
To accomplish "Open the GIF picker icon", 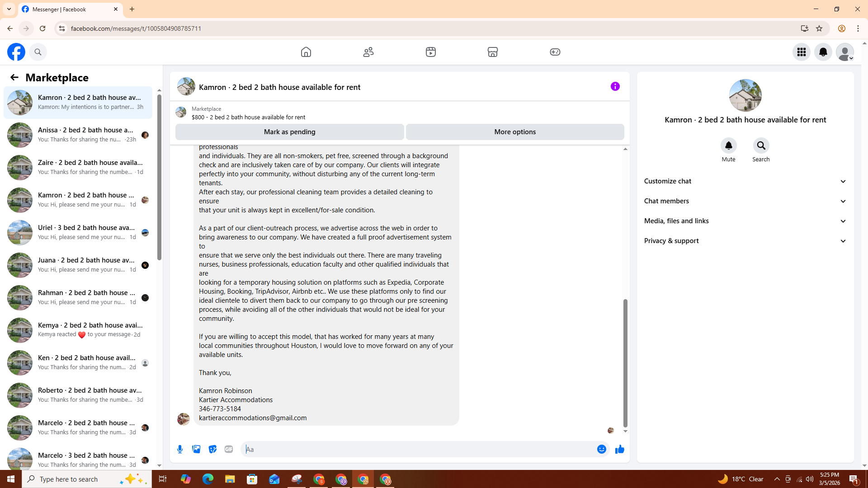I will pyautogui.click(x=229, y=449).
